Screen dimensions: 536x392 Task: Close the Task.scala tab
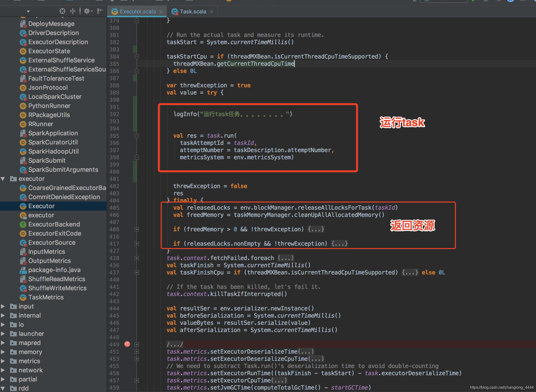point(211,11)
